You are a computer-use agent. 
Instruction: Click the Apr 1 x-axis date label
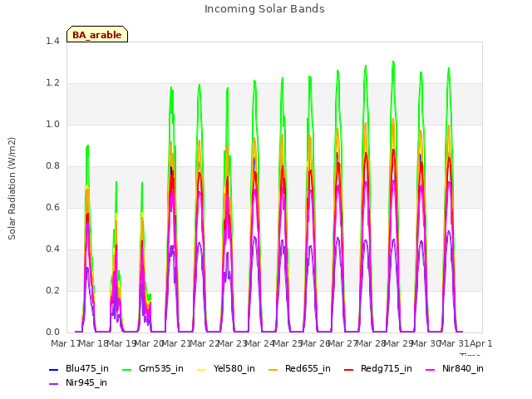point(481,343)
